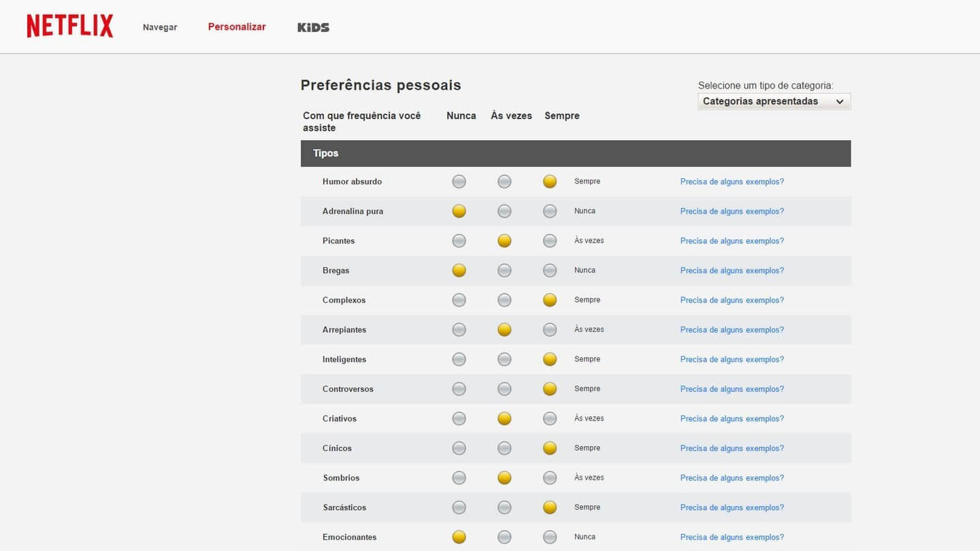Set Humor absurdo to Nunca
This screenshot has width=980, height=551.
[x=459, y=182]
